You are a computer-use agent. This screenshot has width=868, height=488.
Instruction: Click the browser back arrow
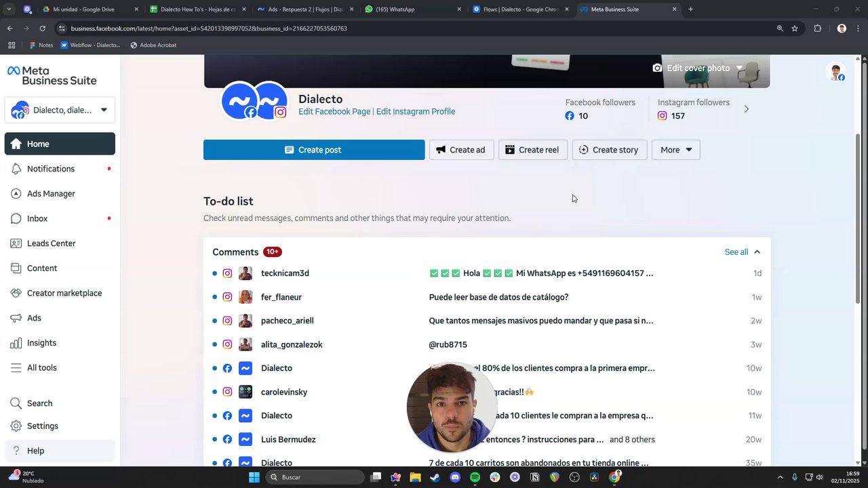point(9,28)
